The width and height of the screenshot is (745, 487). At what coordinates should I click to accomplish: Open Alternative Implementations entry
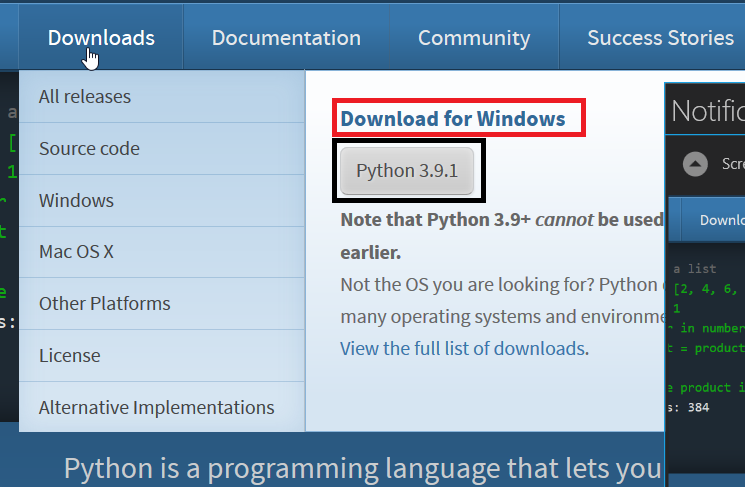162,407
